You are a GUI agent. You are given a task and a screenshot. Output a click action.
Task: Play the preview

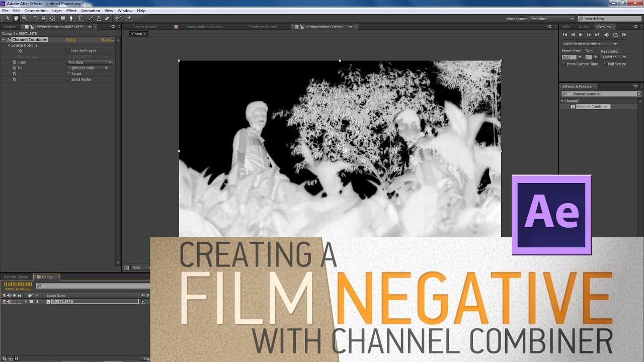coord(581,35)
